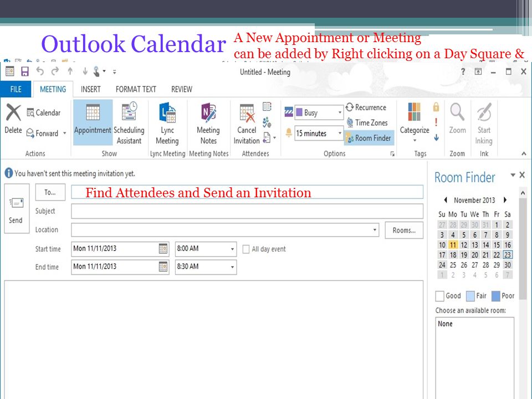Click the Poor availability swatch

coord(495,296)
